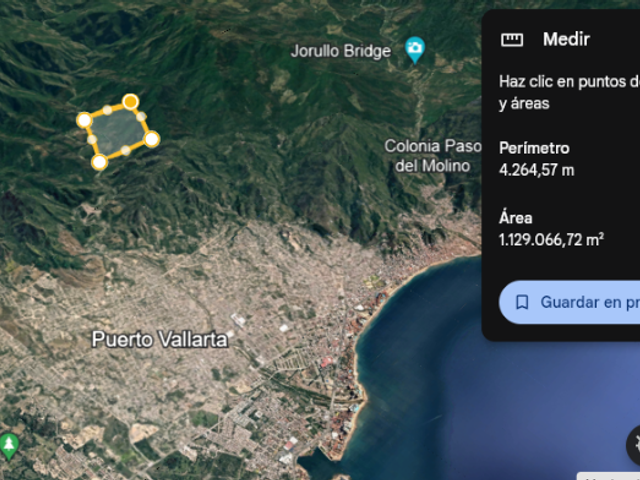Click the Área heading

(x=516, y=218)
